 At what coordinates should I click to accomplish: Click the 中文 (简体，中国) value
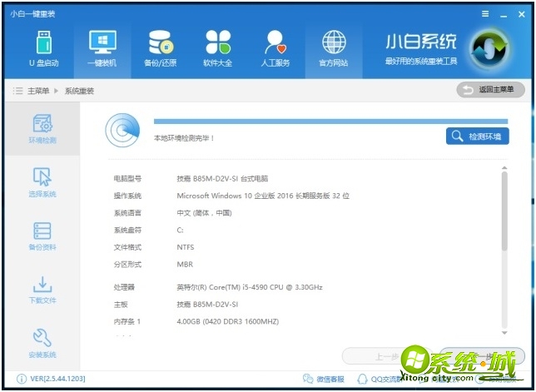(x=204, y=213)
